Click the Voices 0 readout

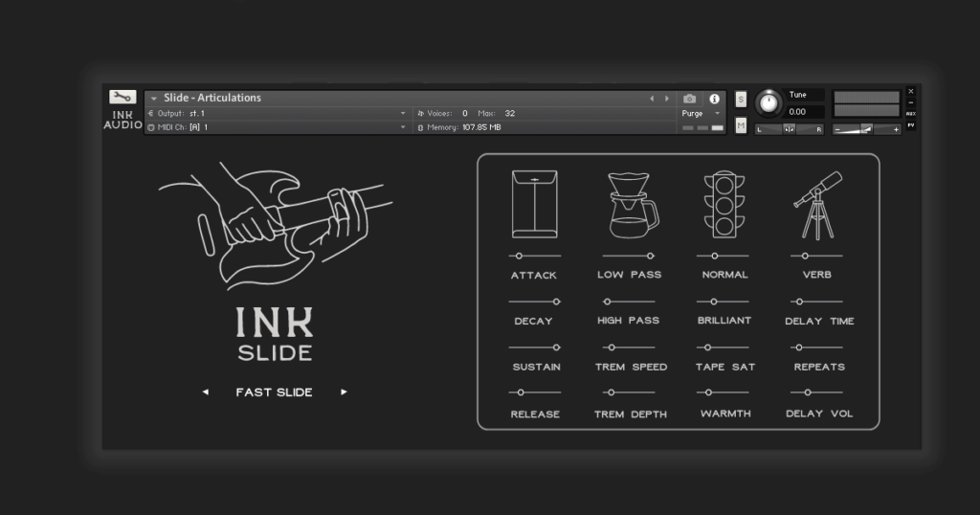[x=442, y=113]
